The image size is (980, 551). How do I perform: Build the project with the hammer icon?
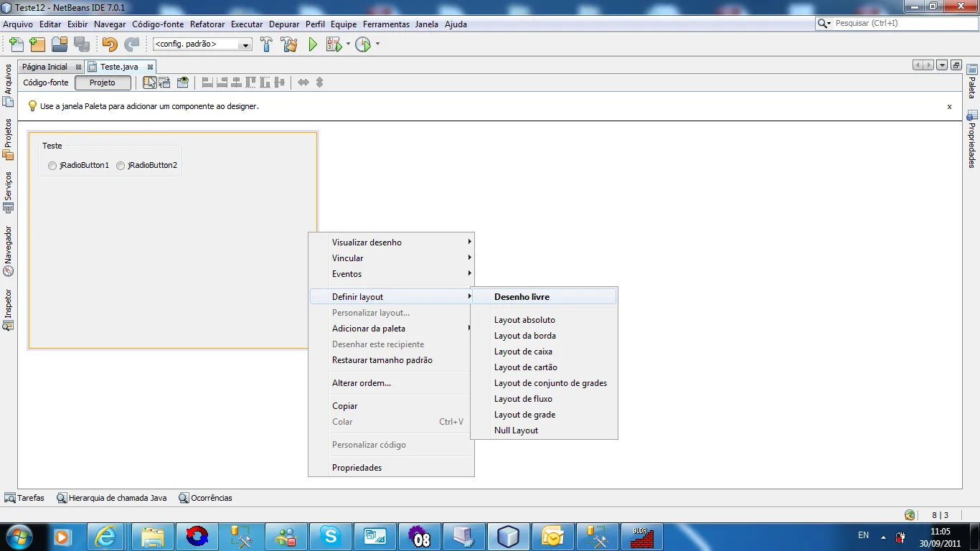267,44
